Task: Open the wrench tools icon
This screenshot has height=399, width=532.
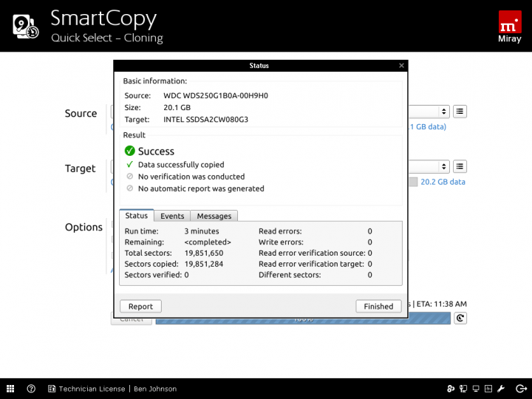Action: (x=501, y=389)
